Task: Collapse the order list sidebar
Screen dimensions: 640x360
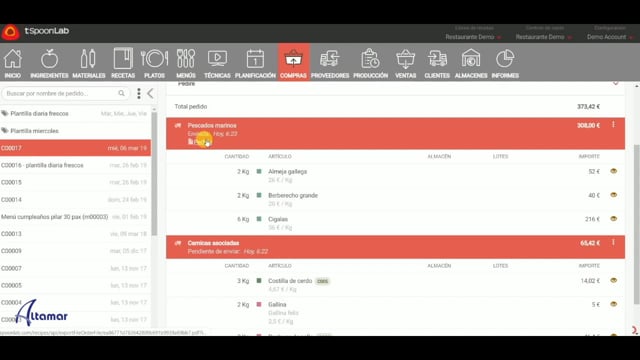Action: tap(150, 93)
